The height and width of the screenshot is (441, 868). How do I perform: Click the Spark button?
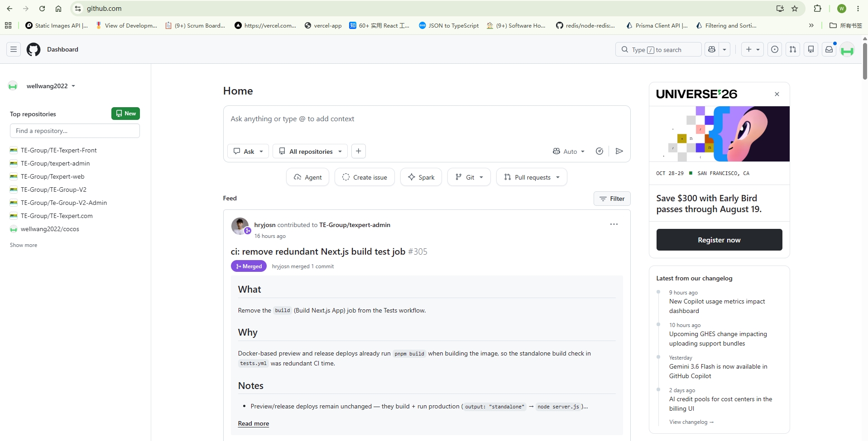421,177
